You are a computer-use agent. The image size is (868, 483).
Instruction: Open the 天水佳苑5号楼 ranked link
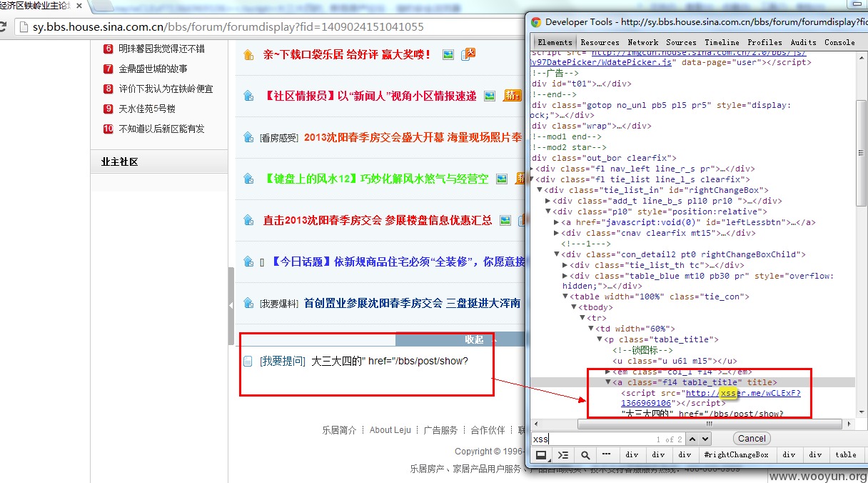[x=147, y=109]
